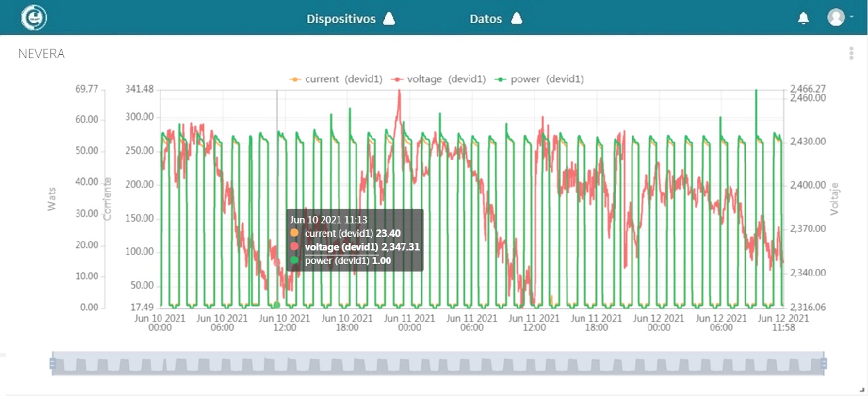Click the tooltip power value 1.00
This screenshot has width=868, height=396.
(x=382, y=261)
